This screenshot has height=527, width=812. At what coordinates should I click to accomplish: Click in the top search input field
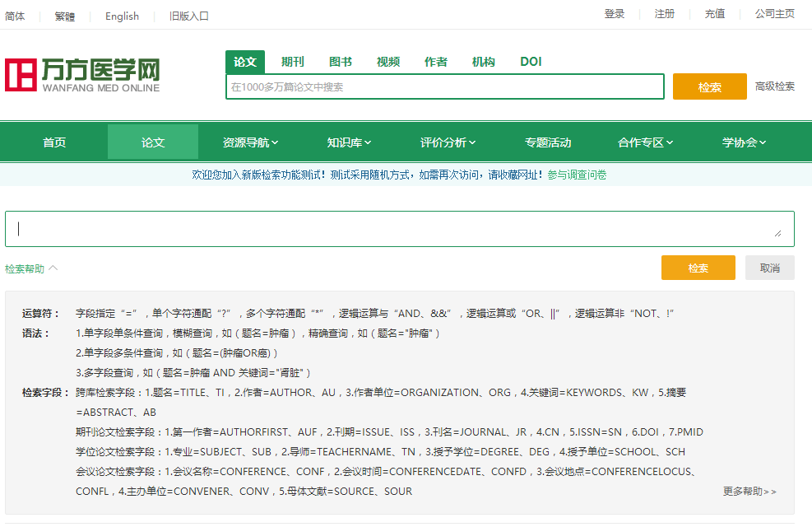point(444,86)
